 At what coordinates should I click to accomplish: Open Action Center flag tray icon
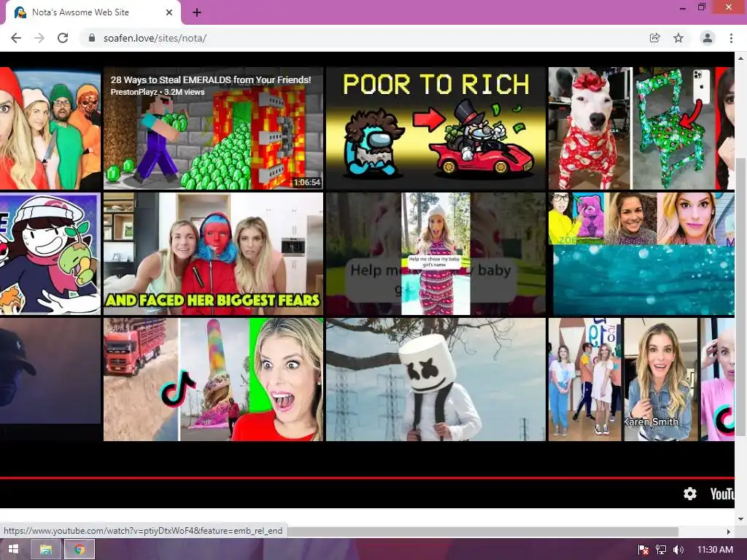tap(643, 550)
